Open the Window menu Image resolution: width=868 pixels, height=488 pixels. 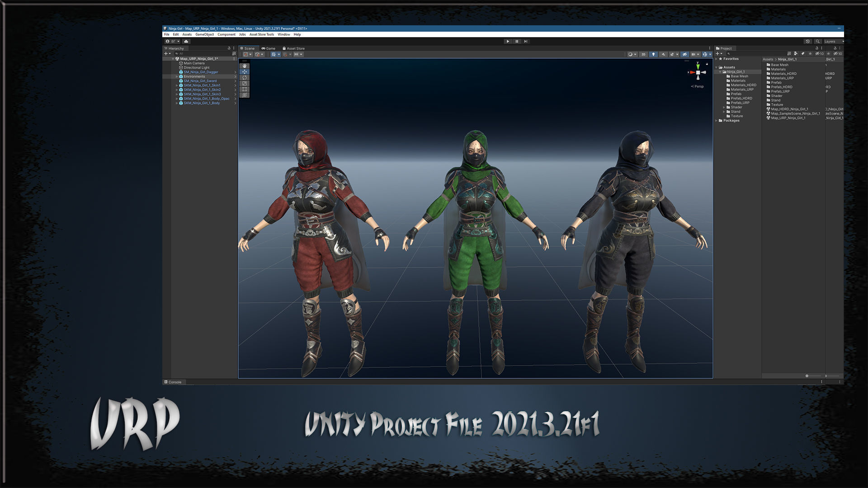pyautogui.click(x=284, y=34)
